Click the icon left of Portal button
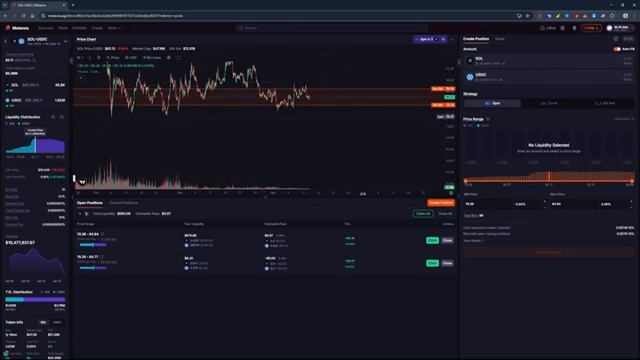 click(574, 28)
